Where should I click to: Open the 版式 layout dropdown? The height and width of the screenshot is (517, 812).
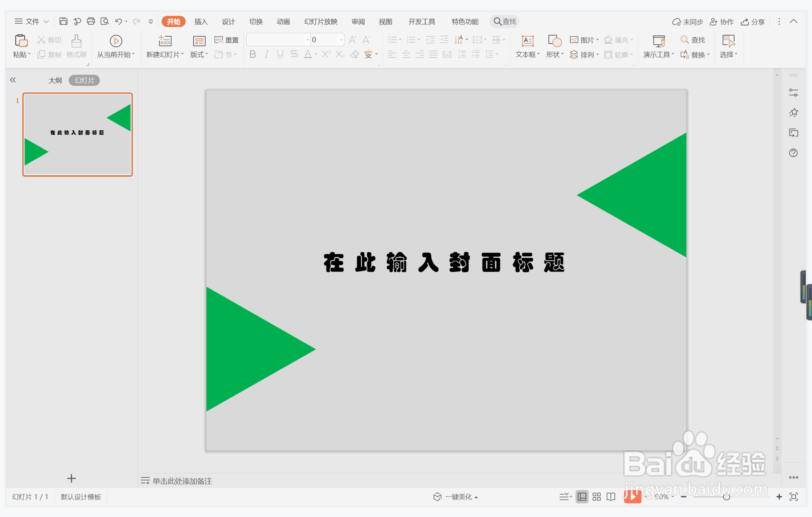coord(199,54)
